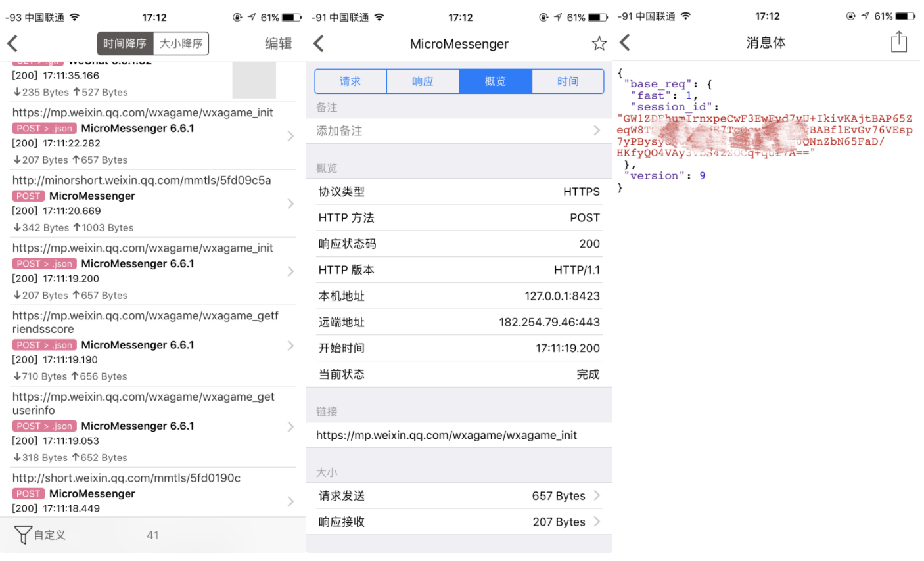Screen dimensions: 924x561
Task: Expand 请求发送 657 Bytes details
Action: pyautogui.click(x=459, y=496)
